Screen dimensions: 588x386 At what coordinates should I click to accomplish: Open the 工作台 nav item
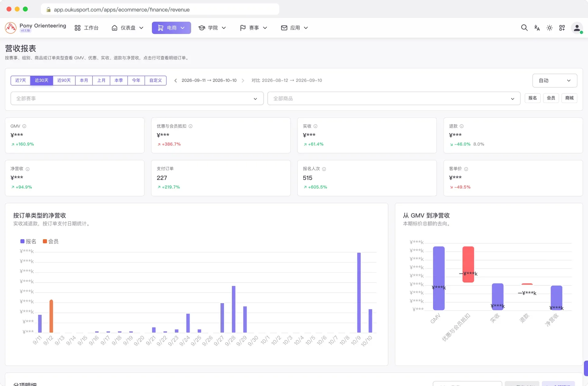coord(87,28)
